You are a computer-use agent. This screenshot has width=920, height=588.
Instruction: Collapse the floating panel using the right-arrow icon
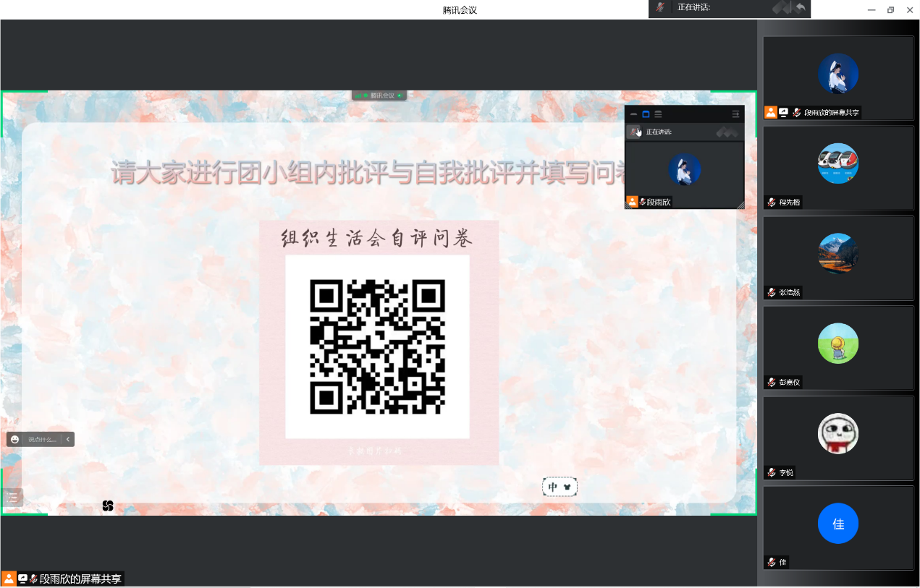tap(735, 114)
